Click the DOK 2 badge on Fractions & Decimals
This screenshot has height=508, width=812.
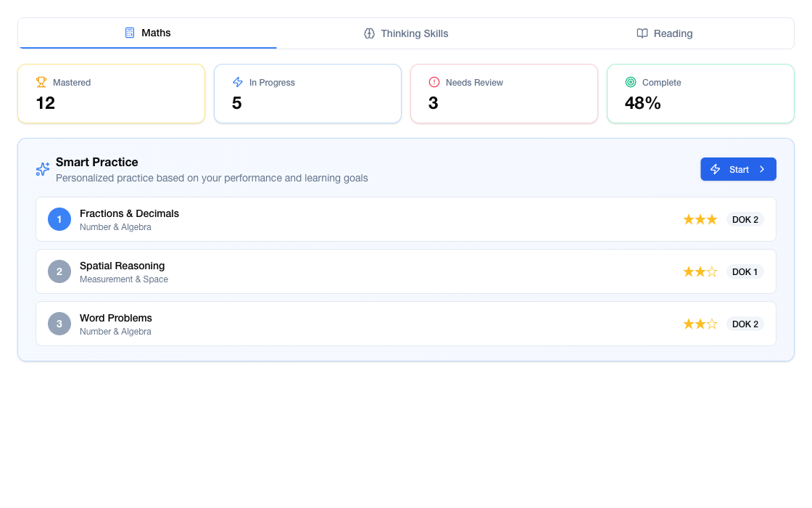[745, 219]
